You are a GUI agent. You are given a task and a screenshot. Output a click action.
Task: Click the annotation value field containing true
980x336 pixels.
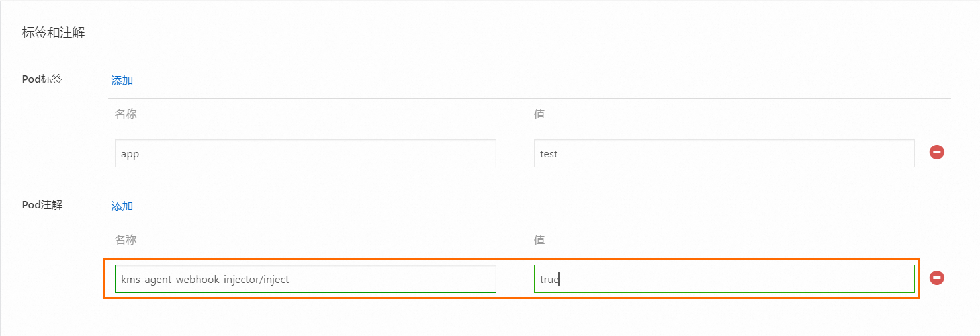click(x=724, y=279)
